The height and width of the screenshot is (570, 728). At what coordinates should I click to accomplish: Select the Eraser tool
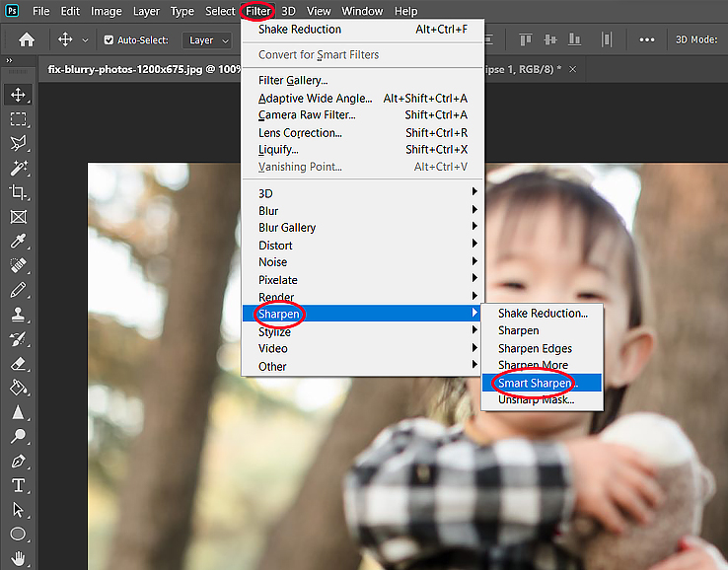click(18, 363)
